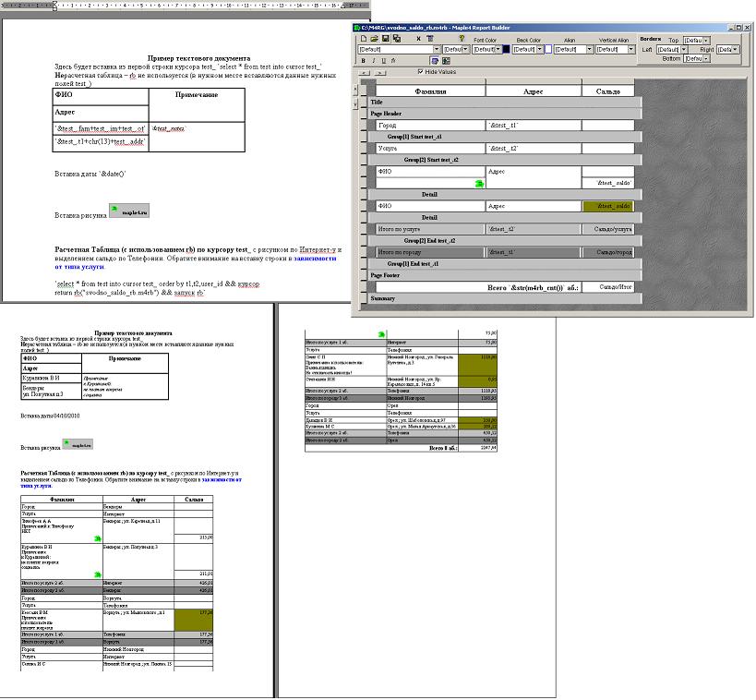Image resolution: width=756 pixels, height=700 pixels.
Task: Uncheck the Hide Values checkbox
Action: coord(420,71)
